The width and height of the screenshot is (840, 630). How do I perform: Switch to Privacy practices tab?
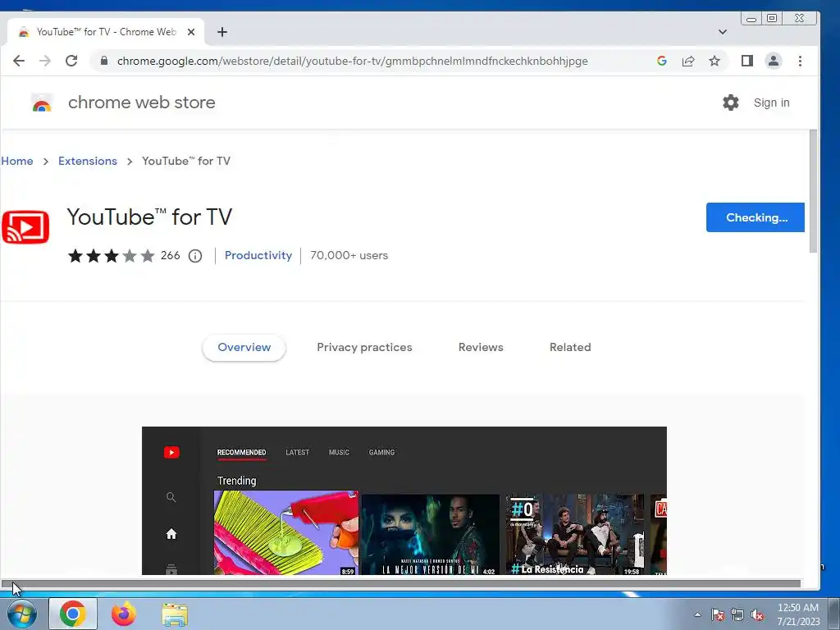point(364,348)
